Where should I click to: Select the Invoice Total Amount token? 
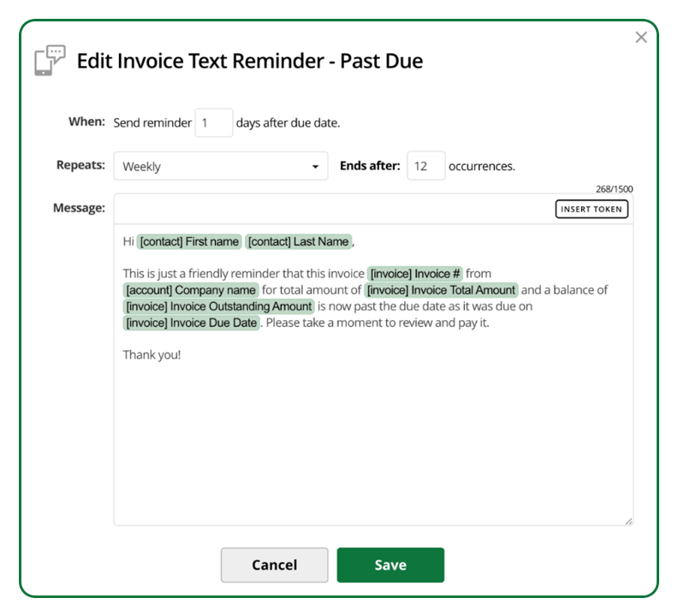441,290
